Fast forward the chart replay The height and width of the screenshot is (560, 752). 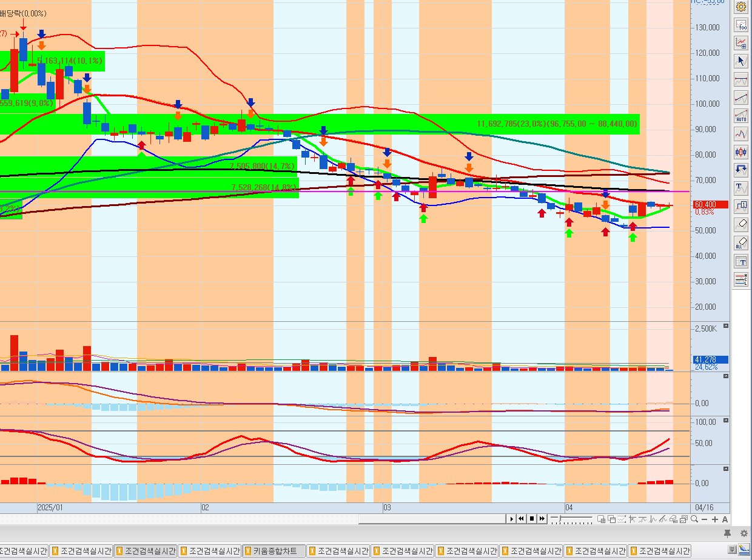(x=542, y=519)
